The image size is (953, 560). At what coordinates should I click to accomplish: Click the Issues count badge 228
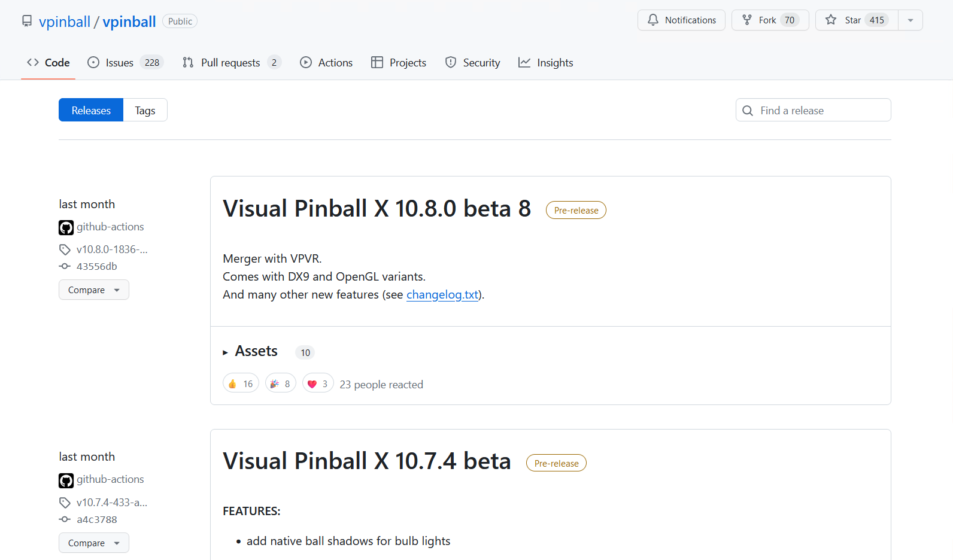(152, 62)
